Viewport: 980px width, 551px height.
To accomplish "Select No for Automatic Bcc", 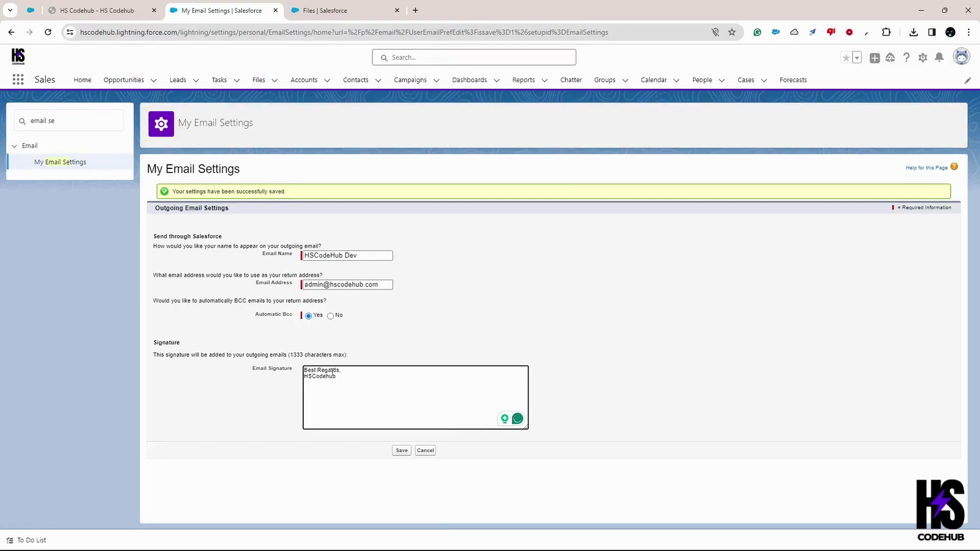I will pyautogui.click(x=331, y=316).
